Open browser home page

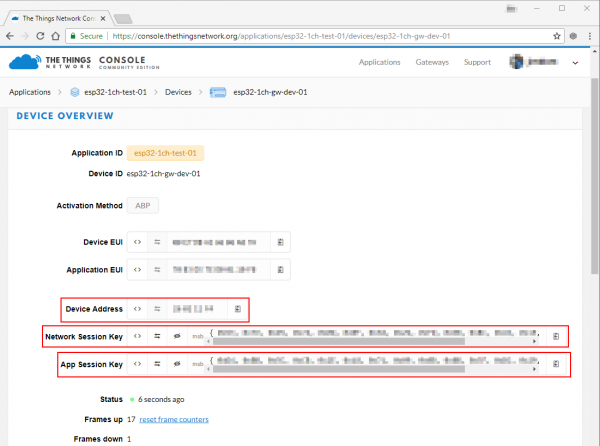coord(55,36)
